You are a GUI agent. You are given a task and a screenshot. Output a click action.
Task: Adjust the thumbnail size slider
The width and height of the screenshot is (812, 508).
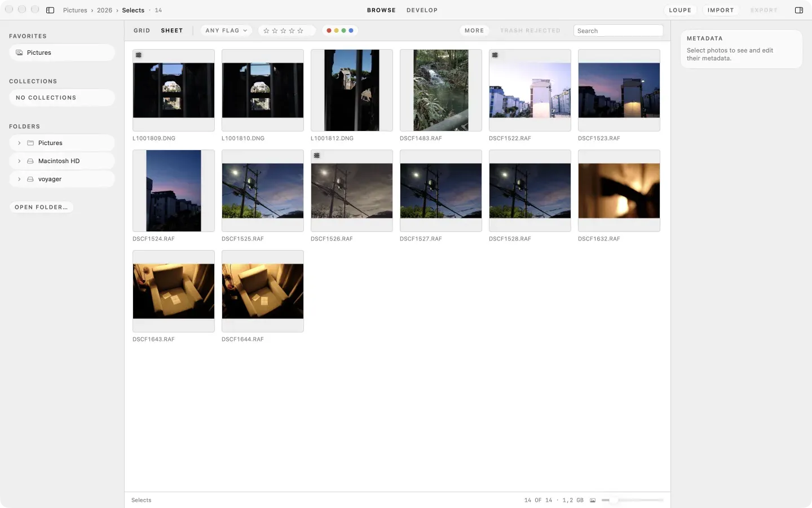coord(632,500)
